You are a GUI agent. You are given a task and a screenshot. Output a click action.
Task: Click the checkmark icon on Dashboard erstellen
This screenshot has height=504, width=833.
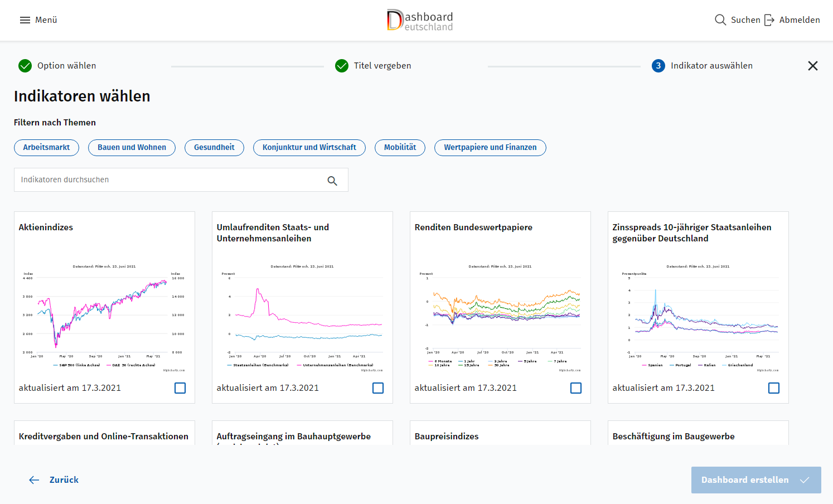[x=805, y=480]
